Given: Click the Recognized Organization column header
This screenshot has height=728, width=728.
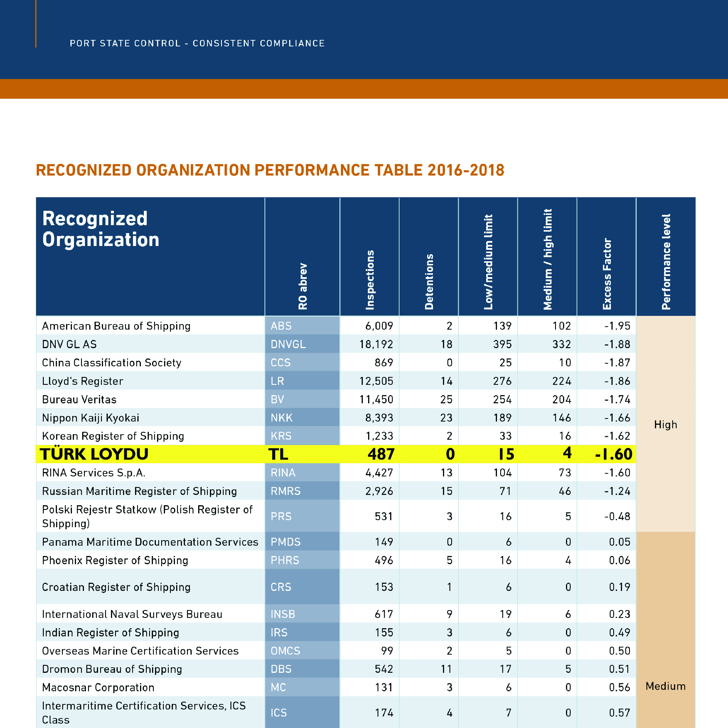Looking at the screenshot, I should (101, 229).
